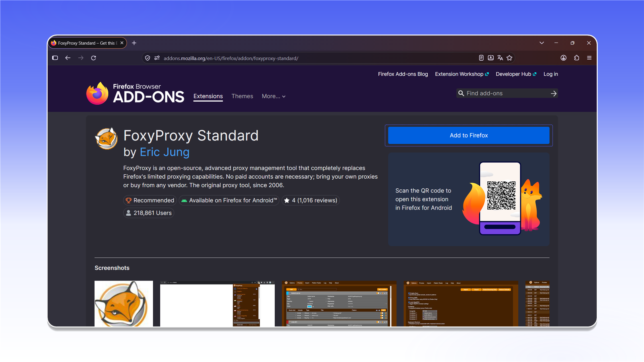Expand the list all tabs chevron
Screen dimensions: 644x362
(x=542, y=43)
